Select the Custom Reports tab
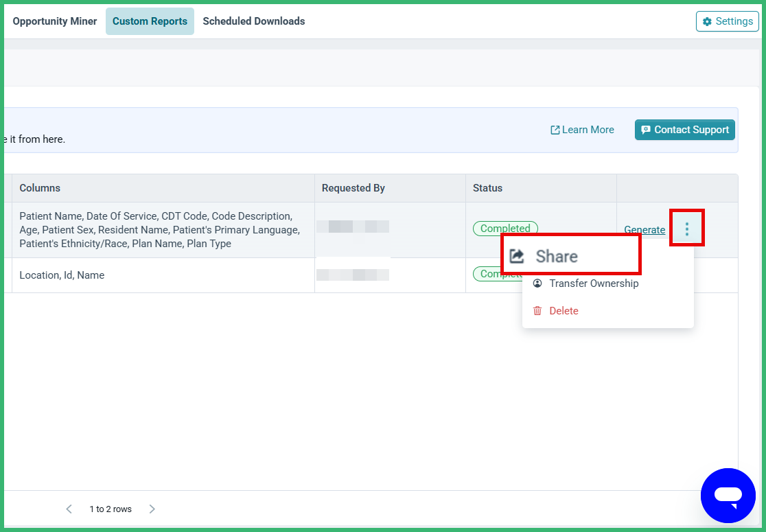This screenshot has width=766, height=532. coord(150,21)
